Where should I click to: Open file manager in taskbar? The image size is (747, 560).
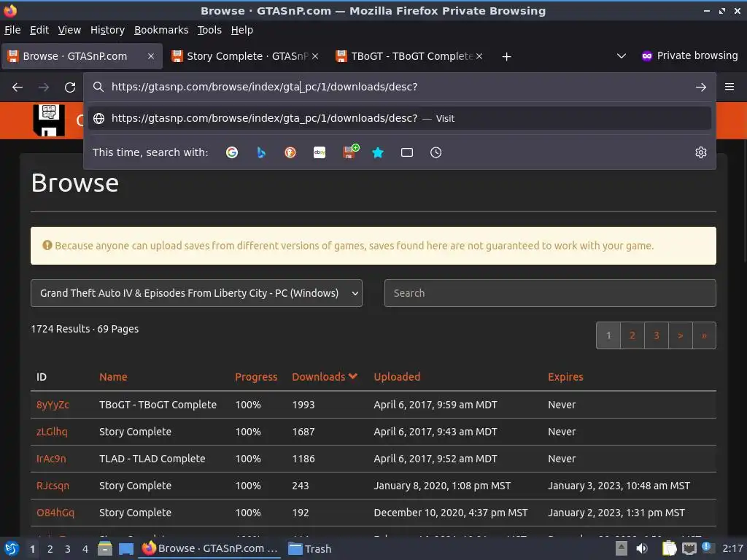(x=105, y=548)
